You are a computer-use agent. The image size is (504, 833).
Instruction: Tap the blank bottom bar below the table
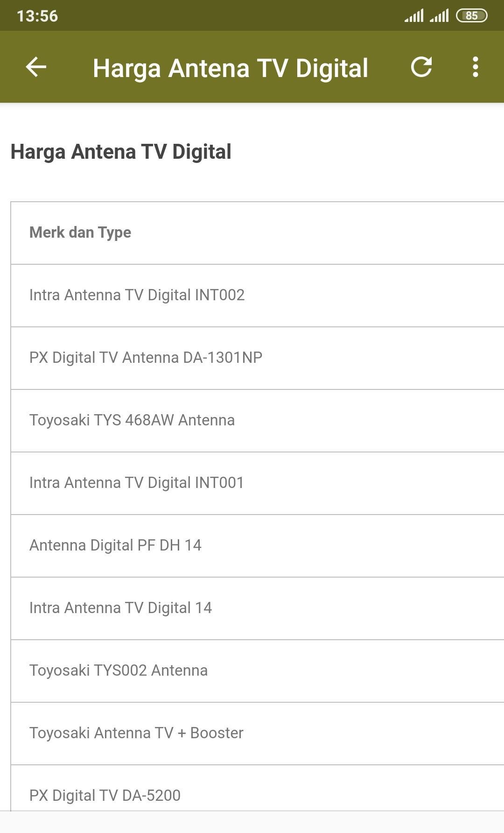252,822
